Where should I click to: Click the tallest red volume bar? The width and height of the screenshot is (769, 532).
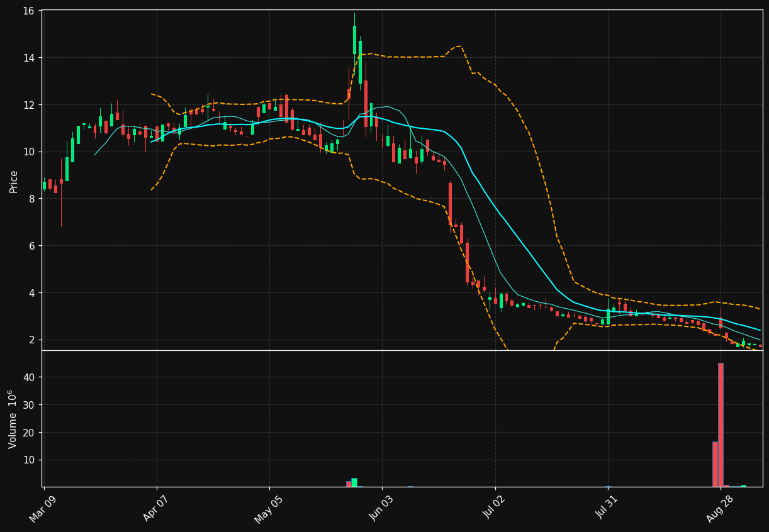click(x=721, y=424)
